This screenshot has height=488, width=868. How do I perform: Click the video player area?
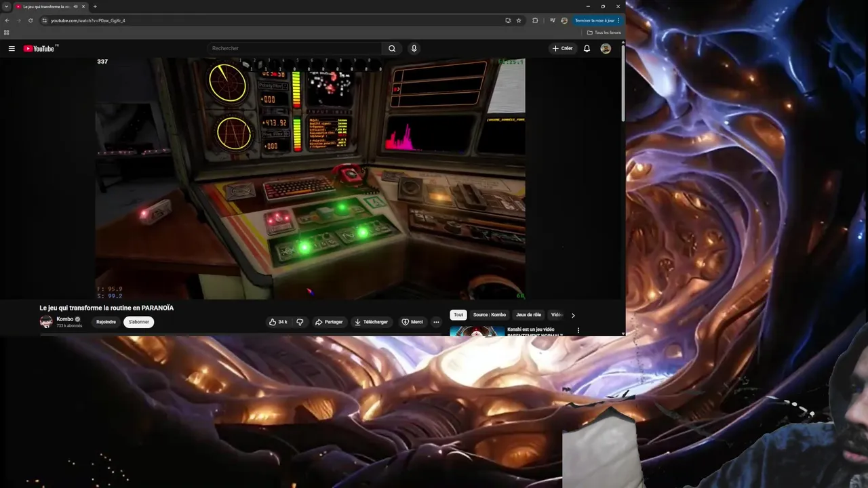(311, 178)
